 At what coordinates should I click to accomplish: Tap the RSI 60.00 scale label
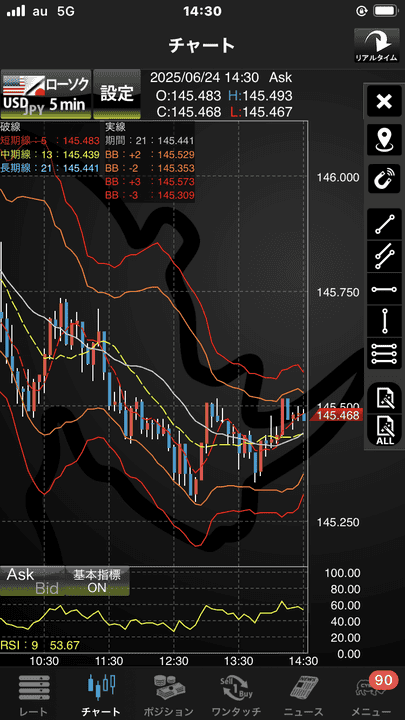pyautogui.click(x=344, y=605)
